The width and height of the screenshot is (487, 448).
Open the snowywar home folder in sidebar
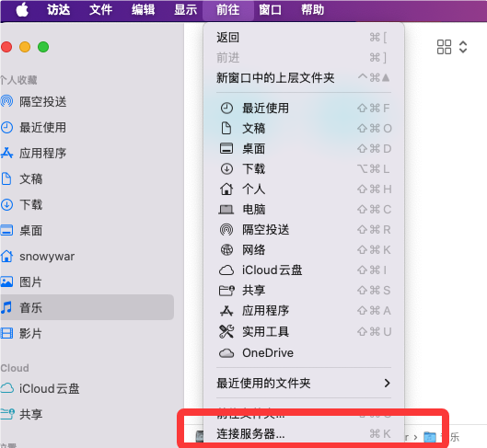tap(87, 257)
